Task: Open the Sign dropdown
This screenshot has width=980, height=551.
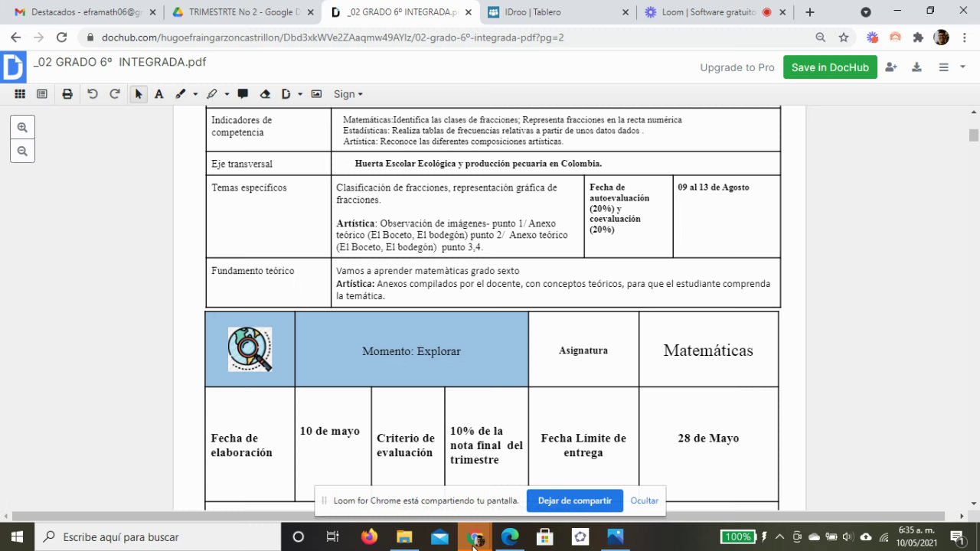Action: (348, 94)
